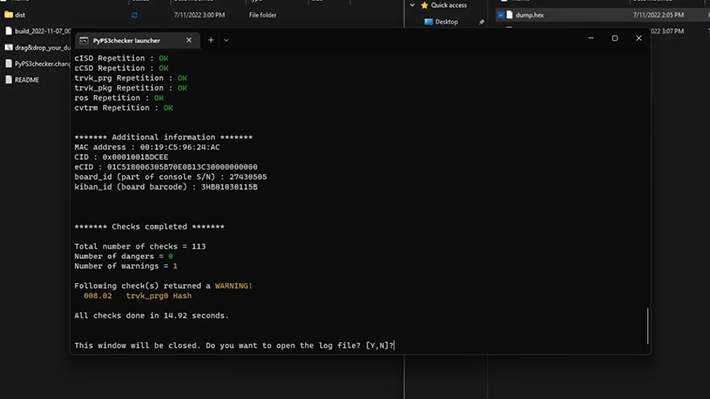Click the 7/11/2022 2:05 PM date cell
This screenshot has width=710, height=399.
click(658, 15)
